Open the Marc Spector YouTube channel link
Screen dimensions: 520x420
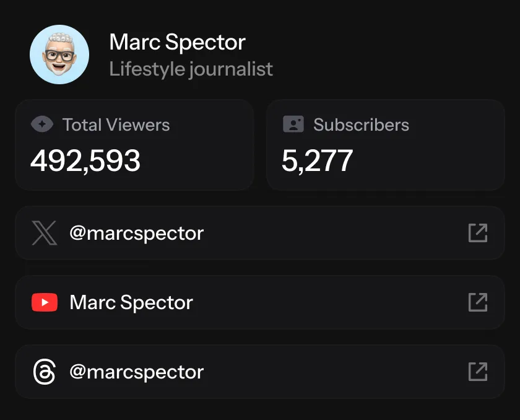coord(131,302)
